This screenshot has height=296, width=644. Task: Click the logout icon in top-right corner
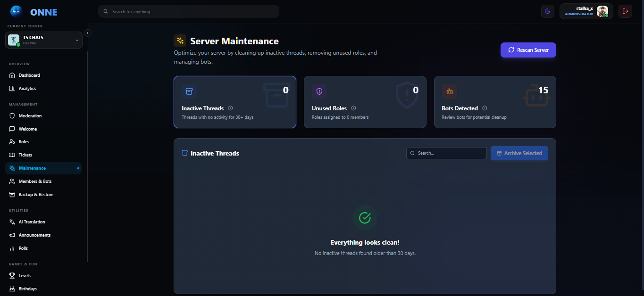point(626,11)
